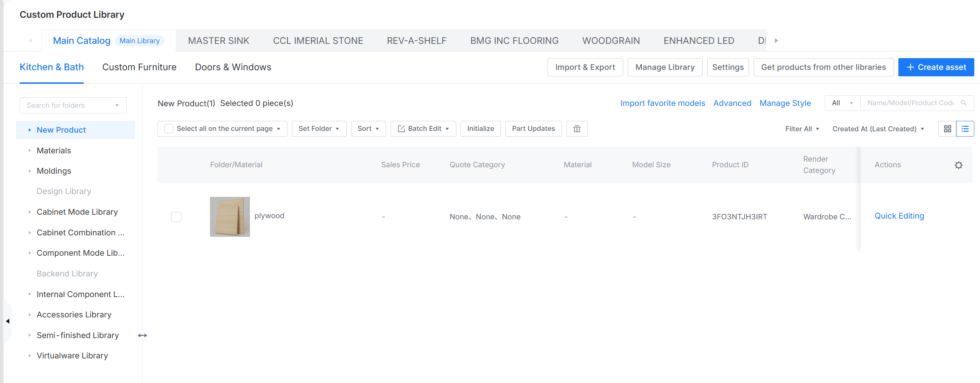The width and height of the screenshot is (980, 383).
Task: Tick the plywood row checkbox
Action: coord(176,216)
